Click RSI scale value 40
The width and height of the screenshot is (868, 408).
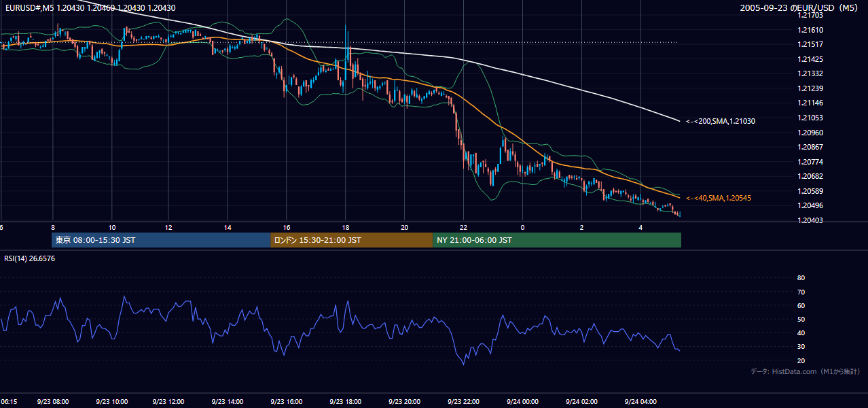801,333
